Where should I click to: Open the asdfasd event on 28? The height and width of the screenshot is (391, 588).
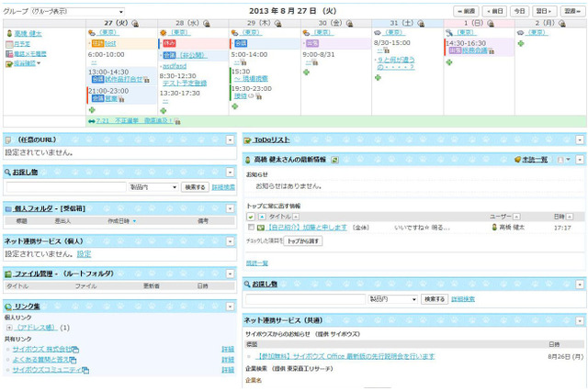(175, 66)
